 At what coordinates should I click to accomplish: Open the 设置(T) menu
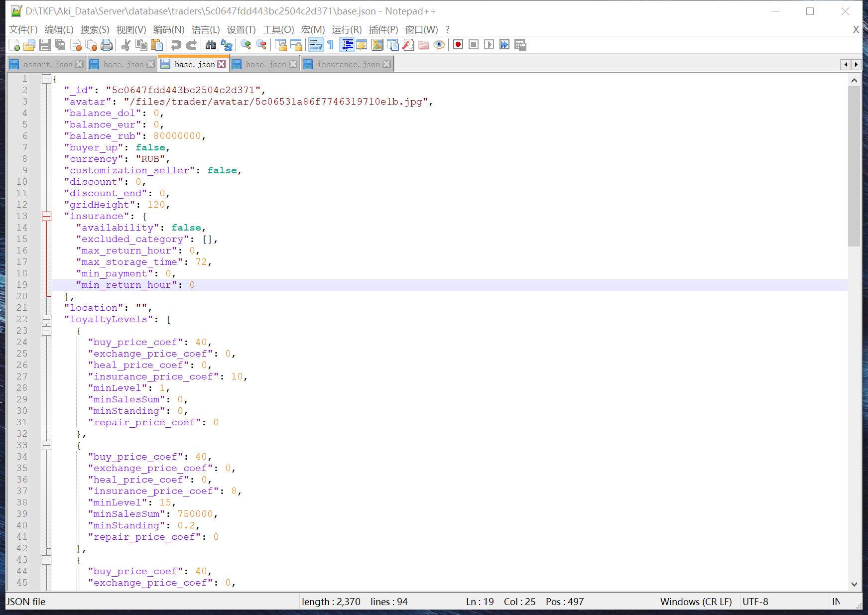(242, 30)
